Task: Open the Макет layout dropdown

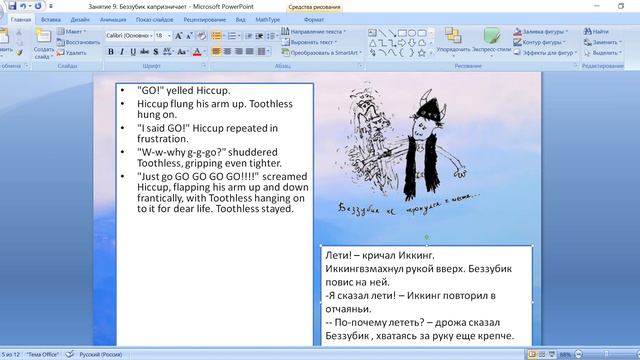Action: pos(71,31)
